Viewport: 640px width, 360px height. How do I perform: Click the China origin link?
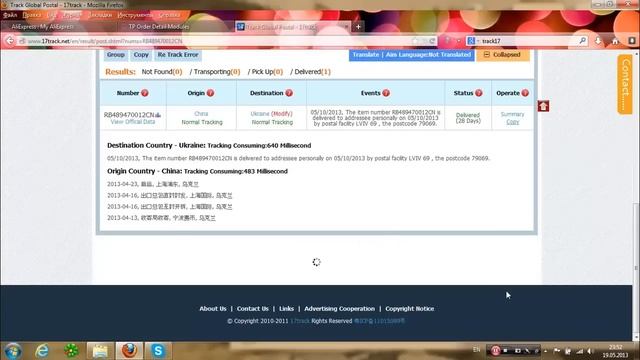[201, 114]
